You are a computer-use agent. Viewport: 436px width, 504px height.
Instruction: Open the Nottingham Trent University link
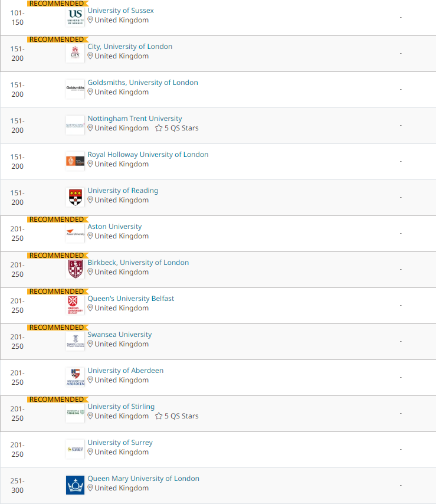(135, 119)
